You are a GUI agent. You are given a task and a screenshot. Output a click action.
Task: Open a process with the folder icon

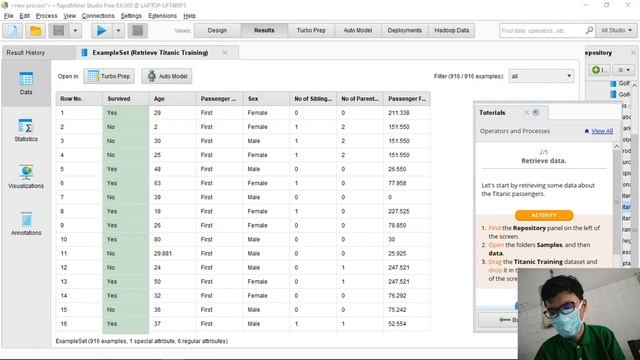pyautogui.click(x=35, y=31)
